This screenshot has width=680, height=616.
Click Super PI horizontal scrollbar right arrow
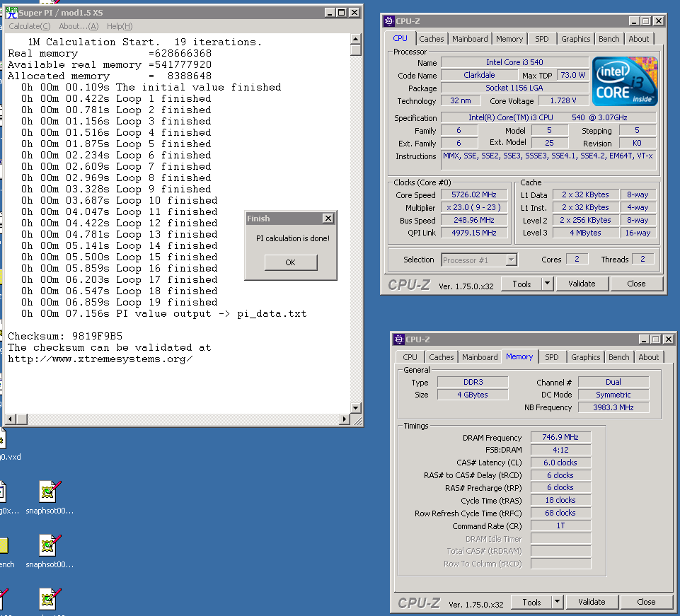[345, 419]
